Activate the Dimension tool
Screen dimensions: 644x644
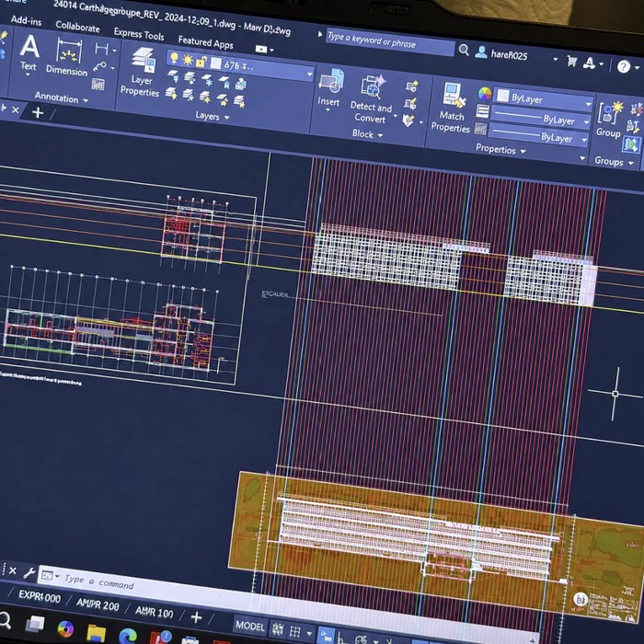point(67,58)
